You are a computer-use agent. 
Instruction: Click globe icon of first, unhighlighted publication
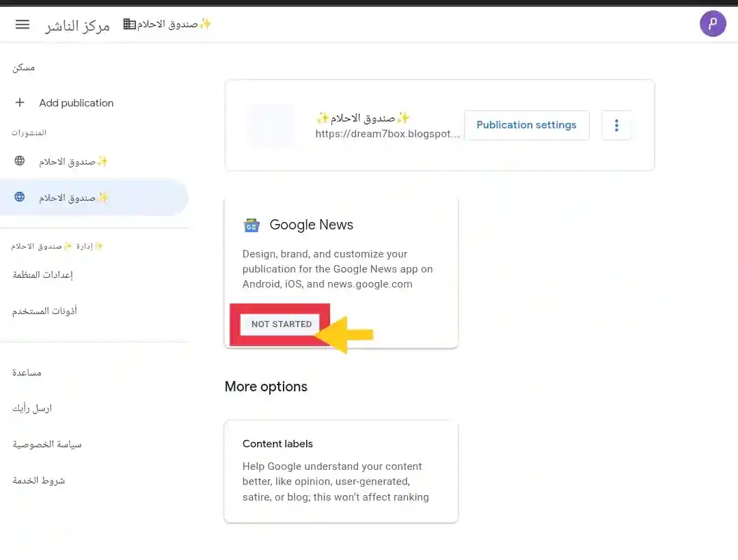click(x=20, y=160)
